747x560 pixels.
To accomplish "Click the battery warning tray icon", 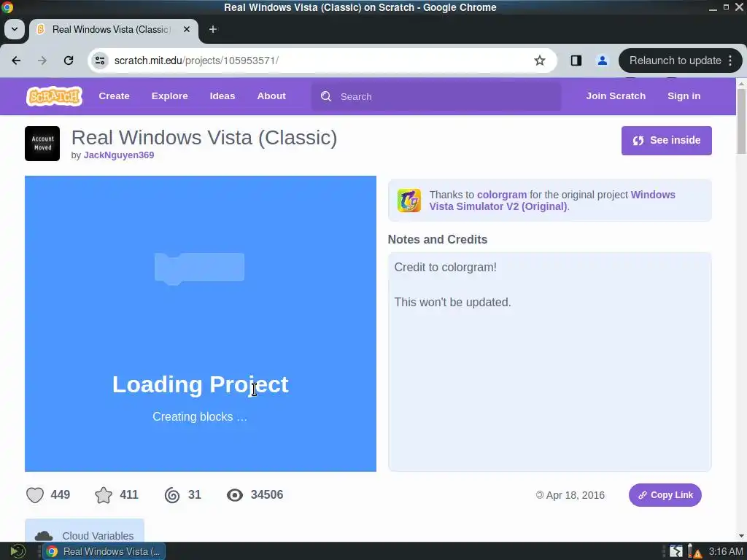I will click(x=694, y=551).
